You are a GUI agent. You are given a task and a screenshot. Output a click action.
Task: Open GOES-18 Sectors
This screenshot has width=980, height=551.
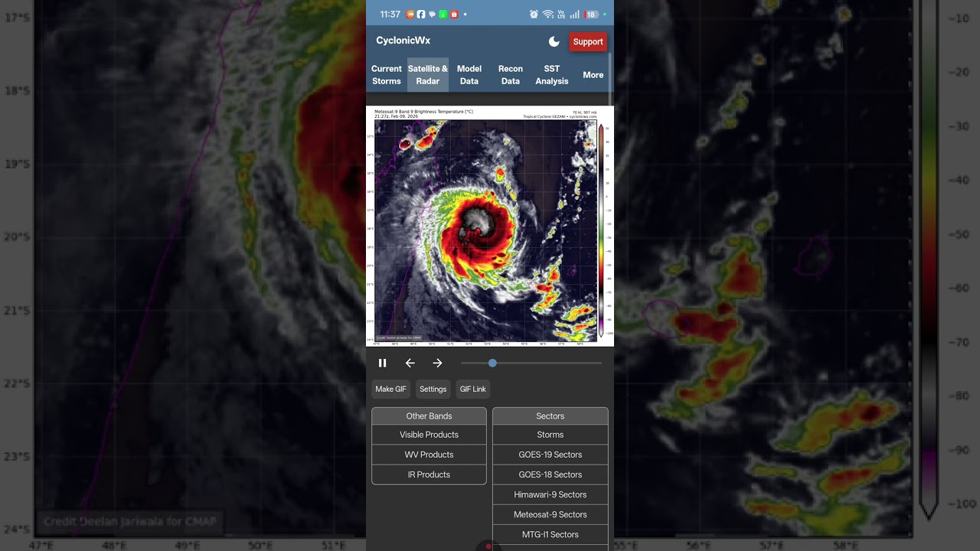(x=550, y=474)
